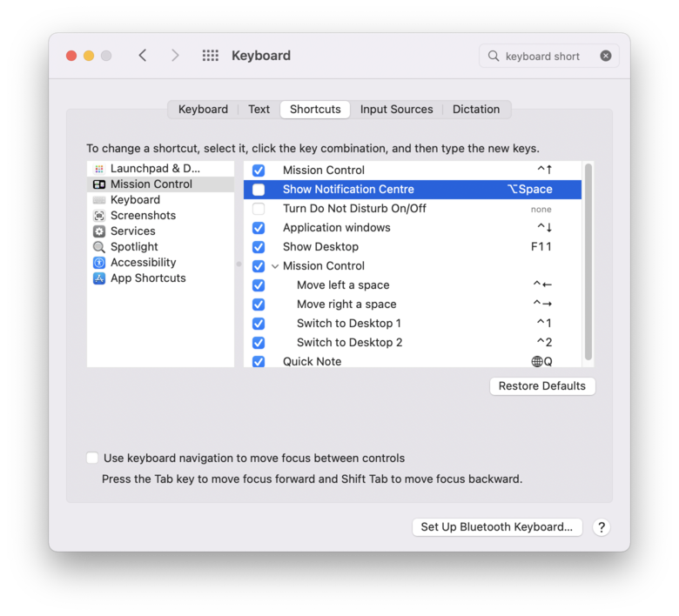Clear the search field with the X icon
Image resolution: width=679 pixels, height=616 pixels.
pos(606,56)
